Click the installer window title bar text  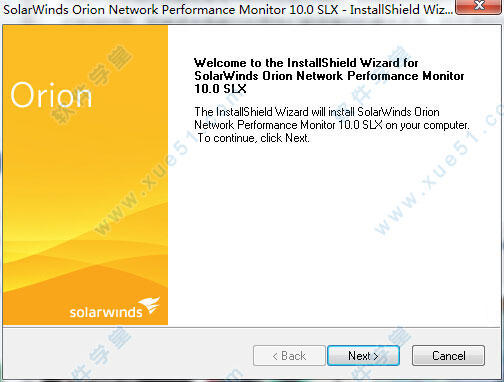pyautogui.click(x=228, y=9)
